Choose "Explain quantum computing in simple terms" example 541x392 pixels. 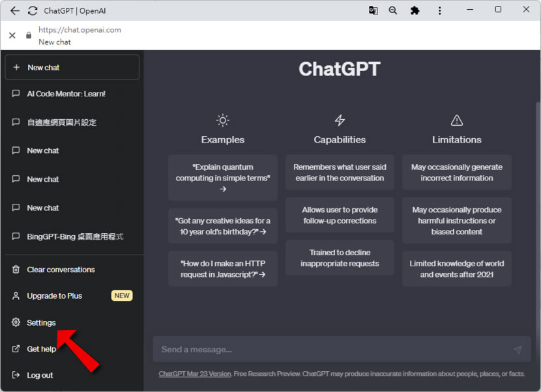click(223, 178)
